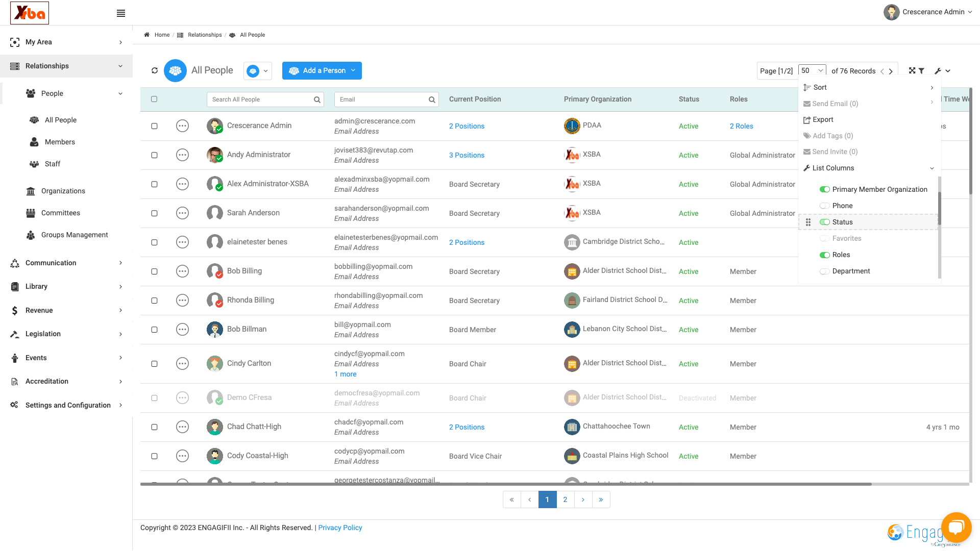Click the drag handle beside Status
This screenshot has height=551, width=980.
tap(808, 222)
